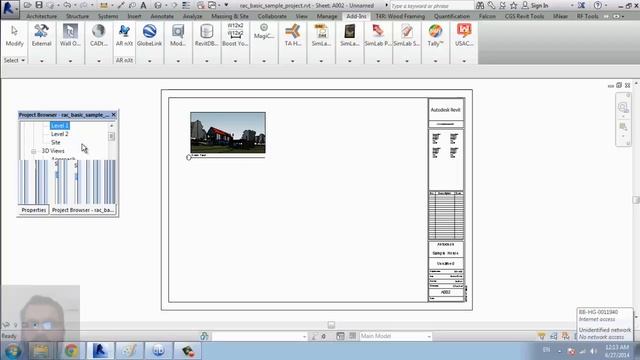Click the Boost Yo... W12x2 icon

coord(235,35)
